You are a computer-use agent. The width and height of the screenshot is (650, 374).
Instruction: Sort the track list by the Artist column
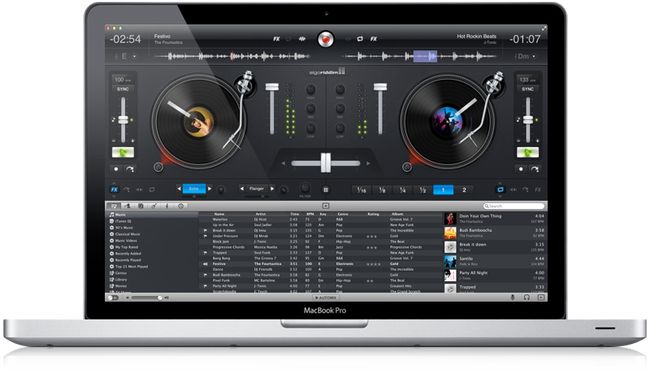tap(261, 214)
